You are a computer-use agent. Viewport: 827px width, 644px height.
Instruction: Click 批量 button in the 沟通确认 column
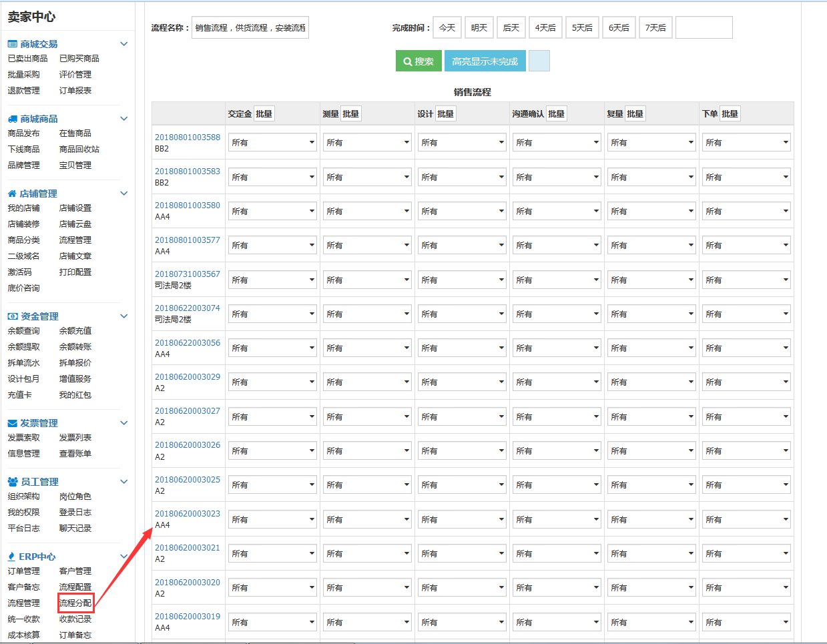coord(557,114)
